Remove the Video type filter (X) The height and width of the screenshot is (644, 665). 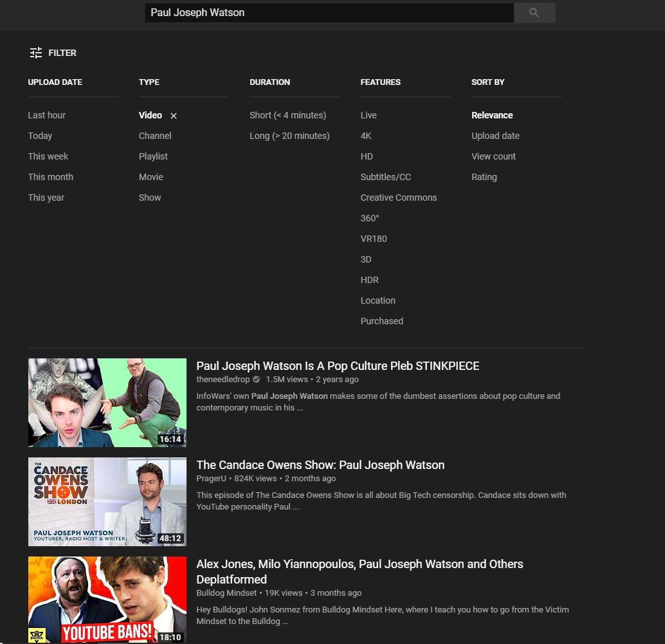(174, 115)
